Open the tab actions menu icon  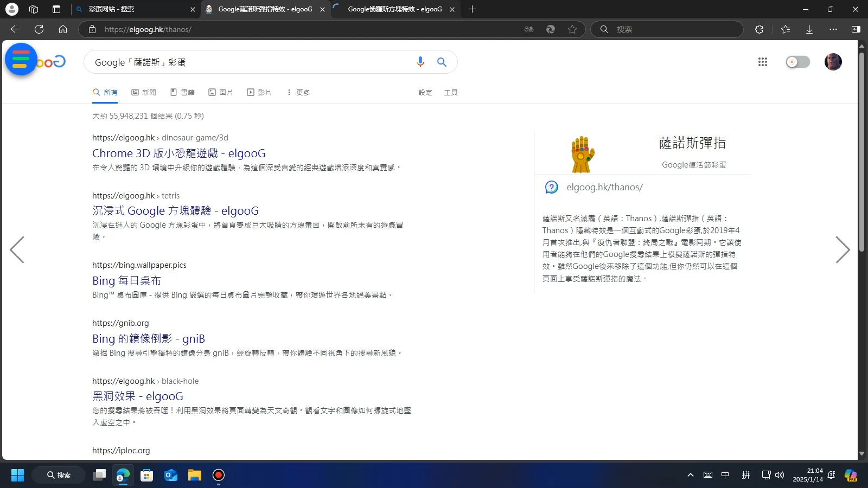[56, 9]
